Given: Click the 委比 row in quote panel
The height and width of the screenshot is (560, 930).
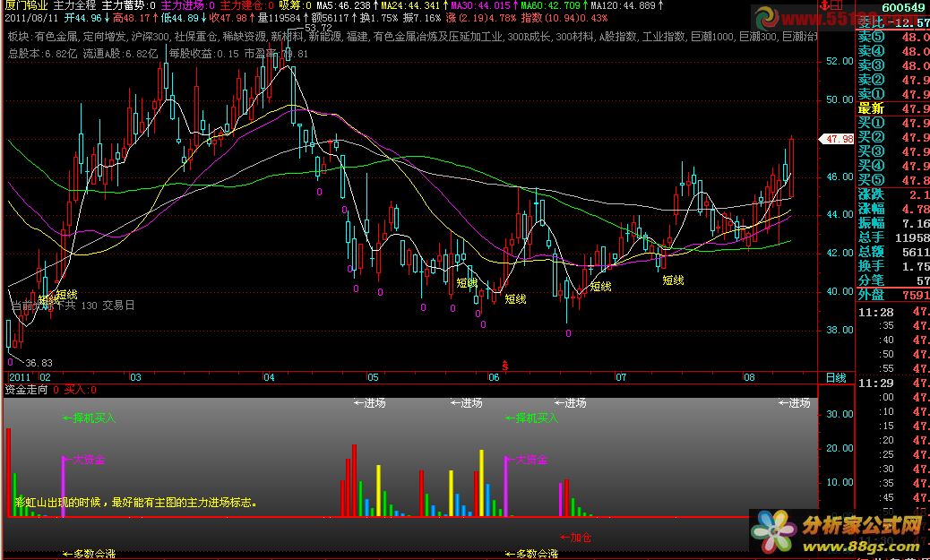Looking at the screenshot, I should (x=893, y=23).
